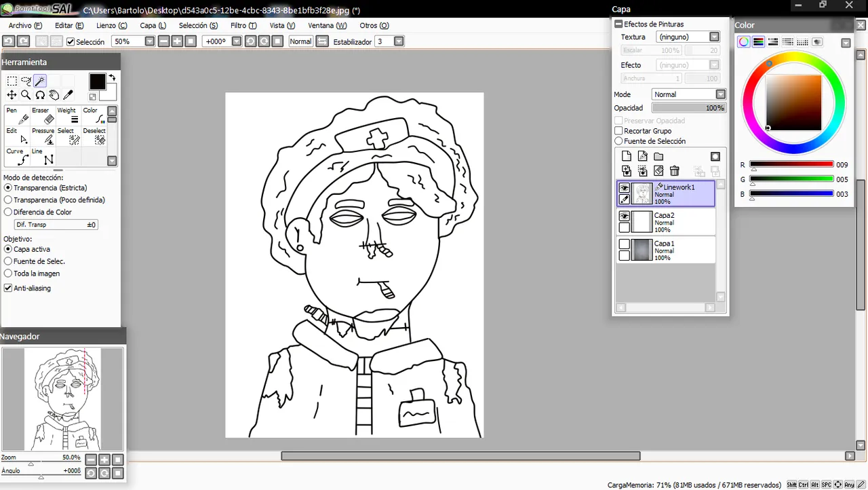The image size is (868, 490).
Task: Choose the Pressure linework tool
Action: [x=43, y=136]
